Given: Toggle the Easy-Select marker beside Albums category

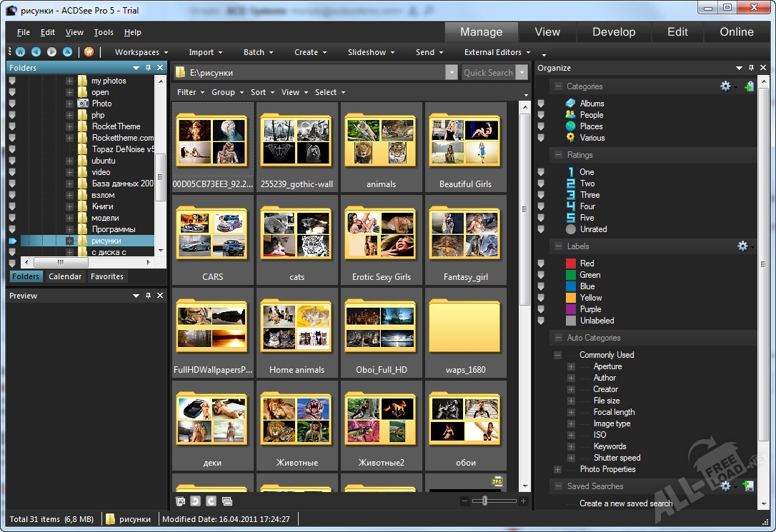Looking at the screenshot, I should point(541,104).
